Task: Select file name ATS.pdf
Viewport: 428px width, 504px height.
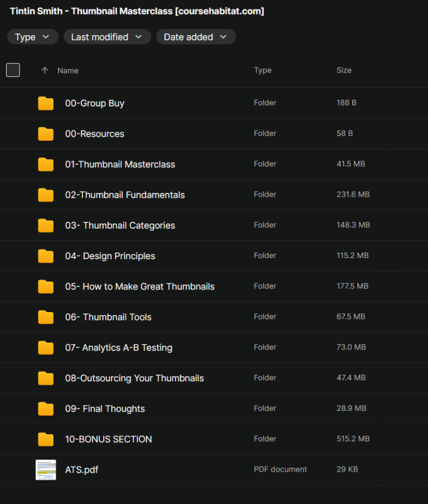Action: click(81, 470)
